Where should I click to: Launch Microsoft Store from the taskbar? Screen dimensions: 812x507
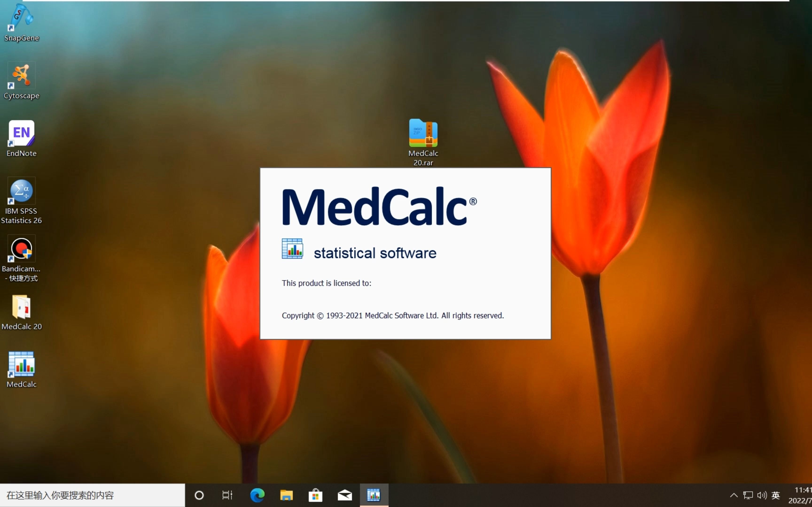pos(315,495)
